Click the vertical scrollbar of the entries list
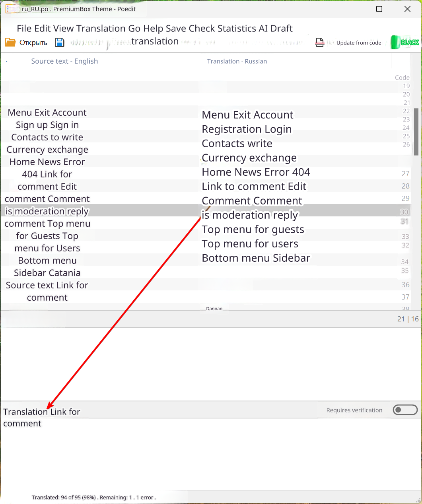This screenshot has height=504, width=422. click(416, 131)
